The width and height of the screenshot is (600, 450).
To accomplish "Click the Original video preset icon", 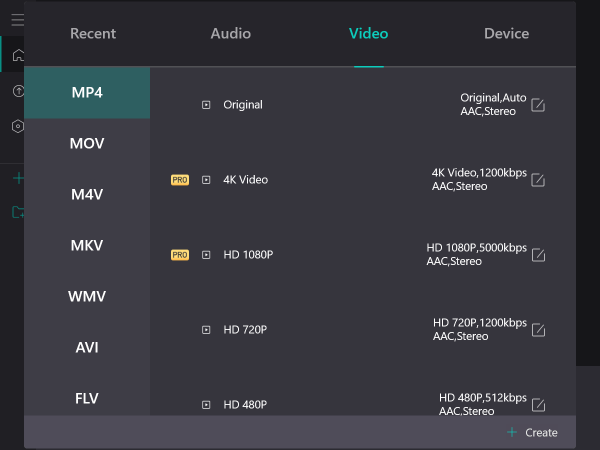I will [206, 105].
